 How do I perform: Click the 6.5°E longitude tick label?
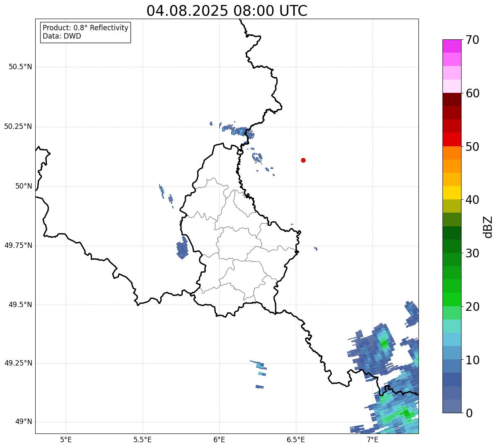(296, 439)
